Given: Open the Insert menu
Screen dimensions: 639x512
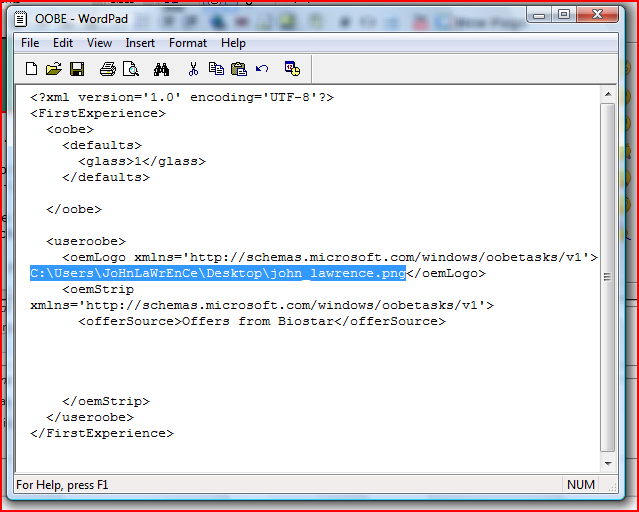Looking at the screenshot, I should (140, 43).
